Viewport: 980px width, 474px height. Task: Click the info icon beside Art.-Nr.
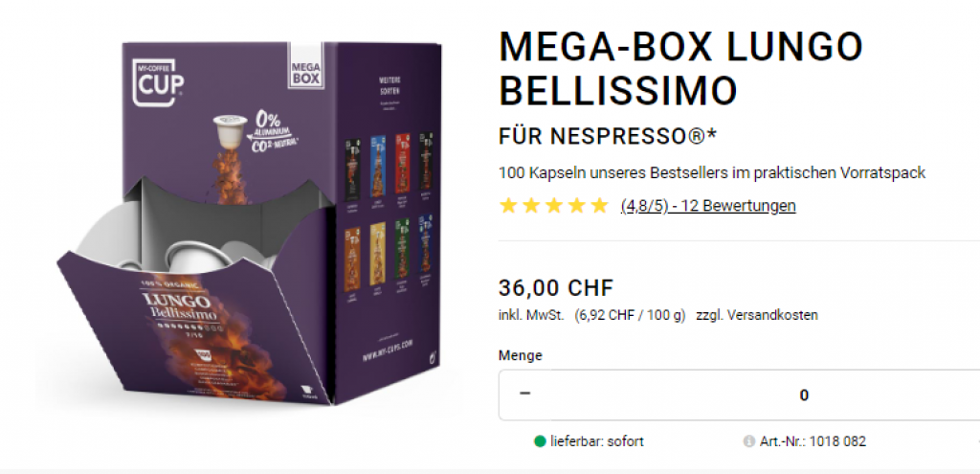pyautogui.click(x=748, y=441)
